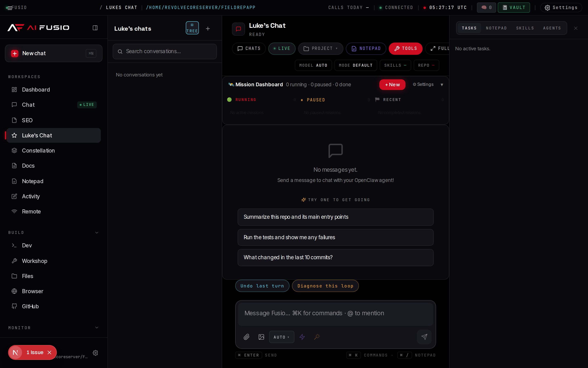Open the GitHub page
The width and height of the screenshot is (588, 368).
(x=53, y=306)
